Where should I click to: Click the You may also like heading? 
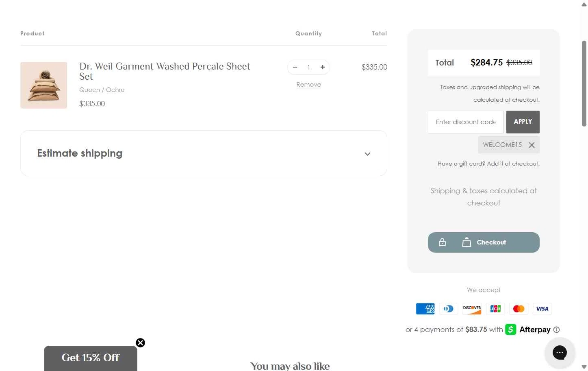click(290, 366)
